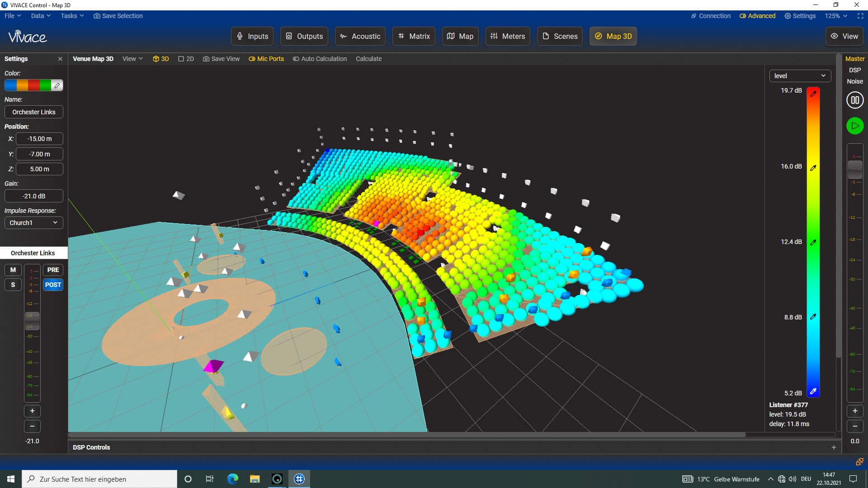868x488 pixels.
Task: Add a DSP Controls item with plus
Action: 834,447
